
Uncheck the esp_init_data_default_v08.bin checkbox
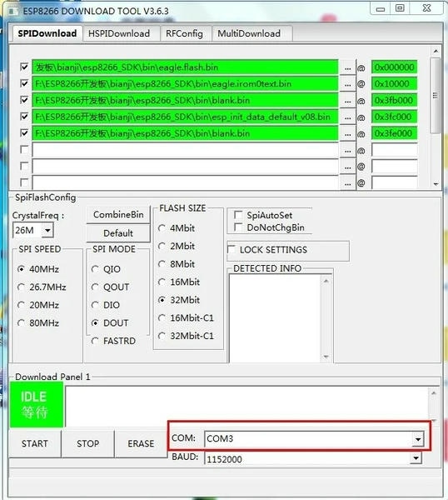24,117
